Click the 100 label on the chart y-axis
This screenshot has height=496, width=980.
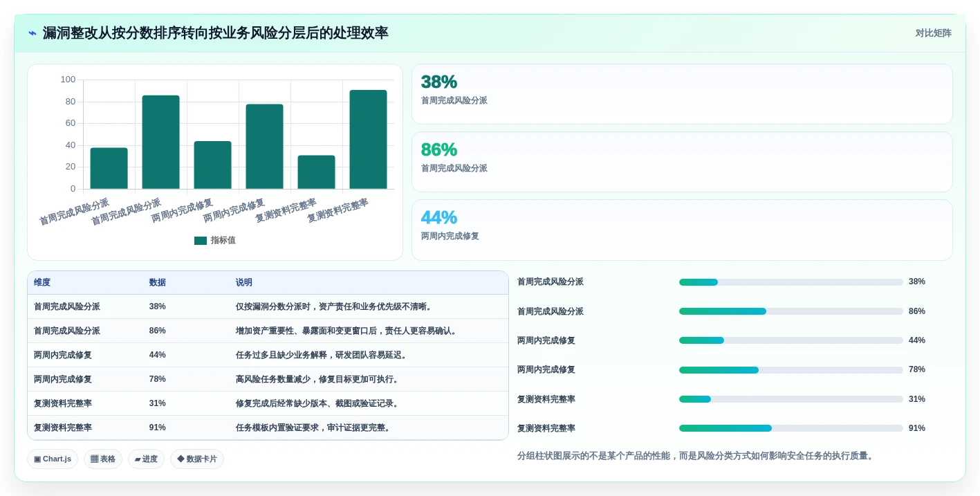click(x=68, y=80)
